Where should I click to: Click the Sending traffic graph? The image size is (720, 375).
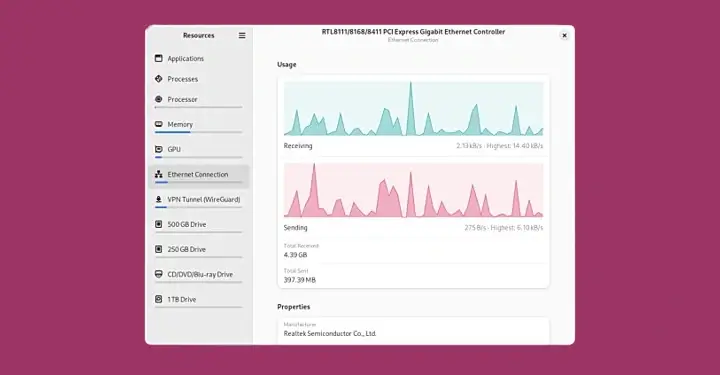coord(413,190)
